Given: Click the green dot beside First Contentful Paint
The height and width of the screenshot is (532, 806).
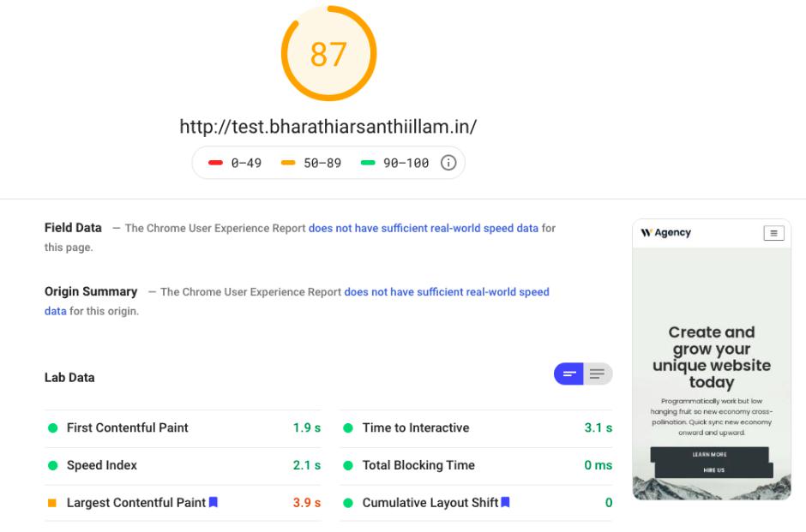Looking at the screenshot, I should click(52, 428).
